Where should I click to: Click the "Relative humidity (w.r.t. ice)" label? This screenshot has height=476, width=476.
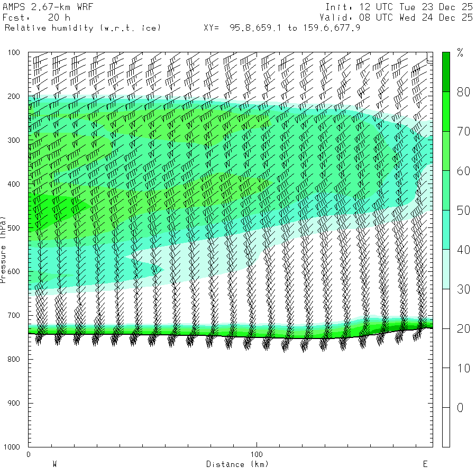point(83,28)
